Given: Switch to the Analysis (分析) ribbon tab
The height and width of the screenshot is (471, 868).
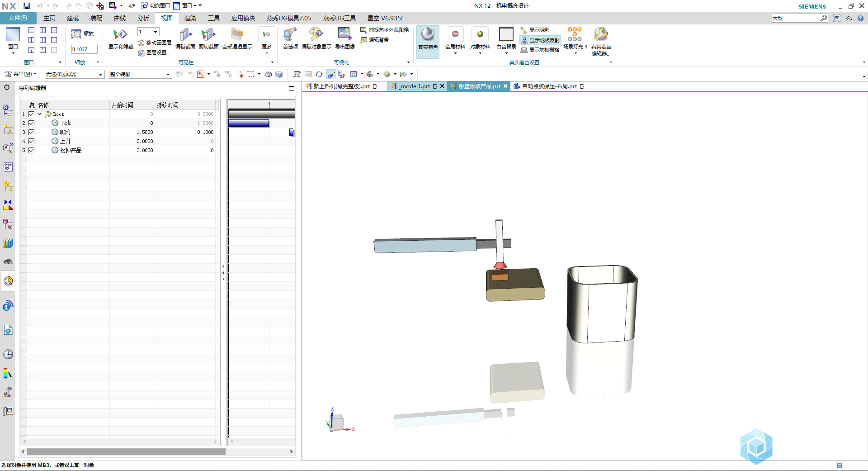Looking at the screenshot, I should point(143,18).
